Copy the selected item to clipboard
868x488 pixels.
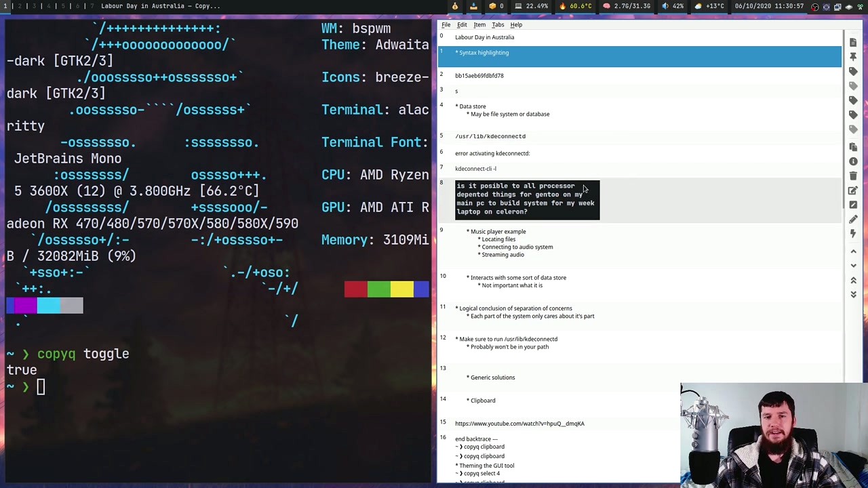pos(853,147)
